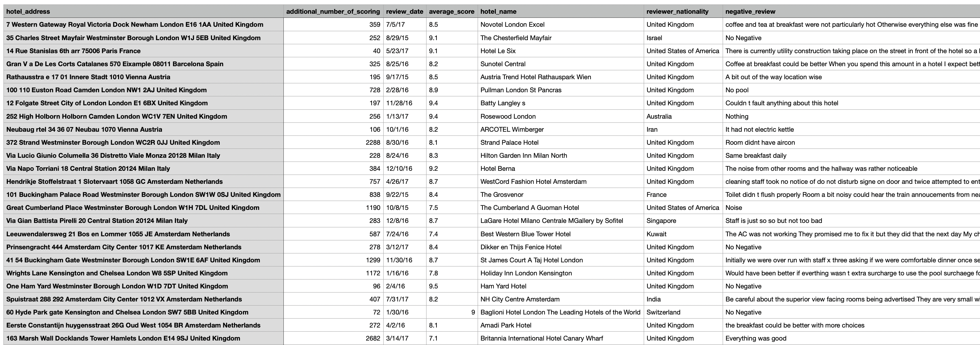Image resolution: width=980 pixels, height=345 pixels.
Task: Click the Hendrikje Stoffelstraat address cell
Action: [143, 181]
